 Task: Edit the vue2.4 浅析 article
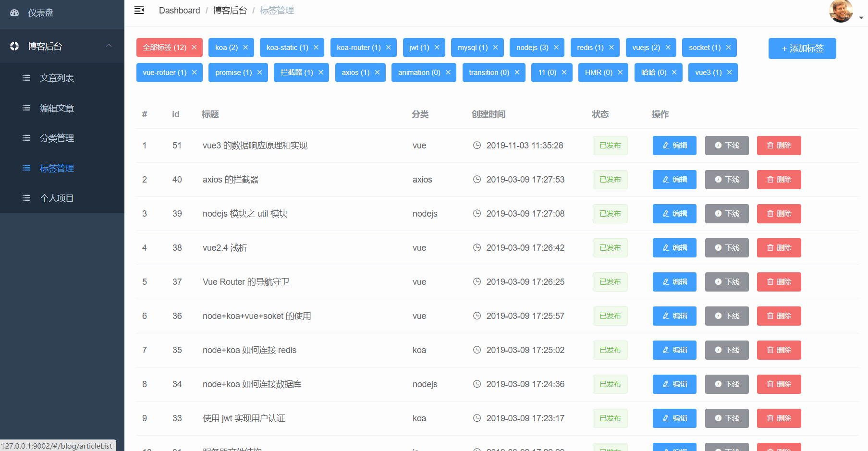[674, 248]
